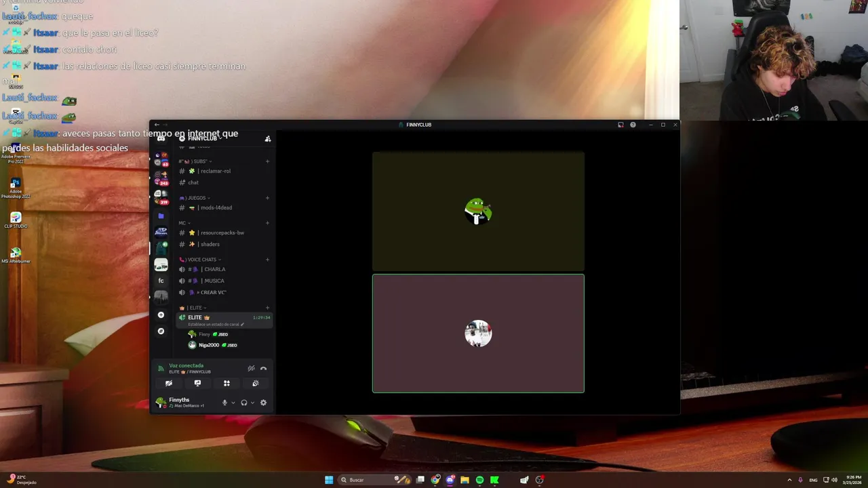Create a channel in SUBS category
Viewport: 868px width, 488px height.
pyautogui.click(x=268, y=161)
